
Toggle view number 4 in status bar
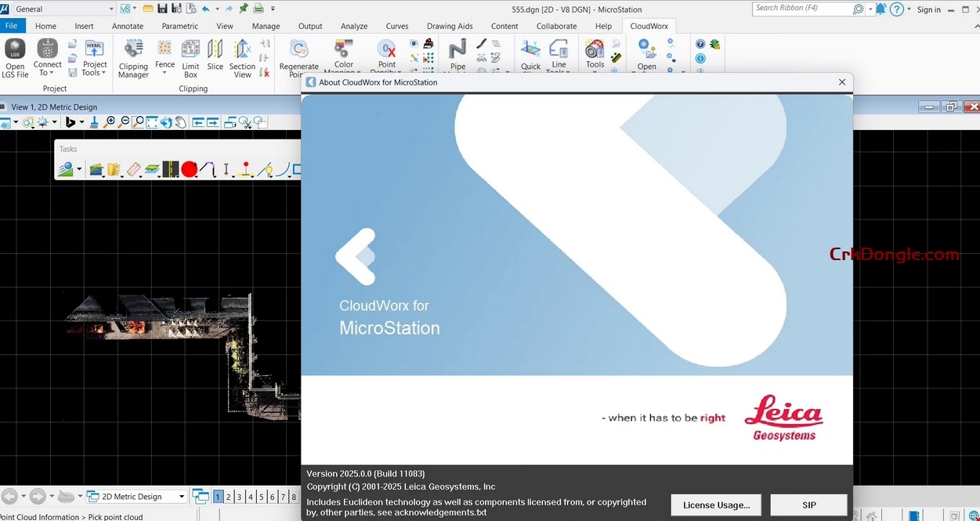[x=250, y=496]
